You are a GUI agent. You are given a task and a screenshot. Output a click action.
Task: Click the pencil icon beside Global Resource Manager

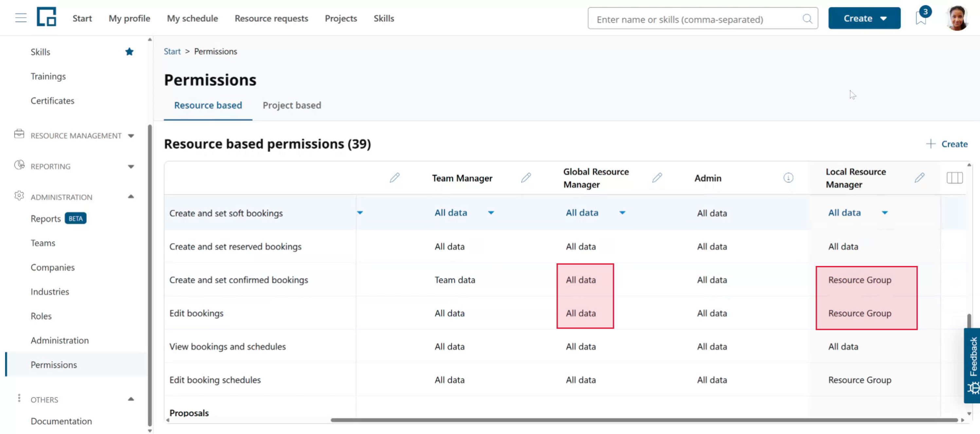point(657,178)
